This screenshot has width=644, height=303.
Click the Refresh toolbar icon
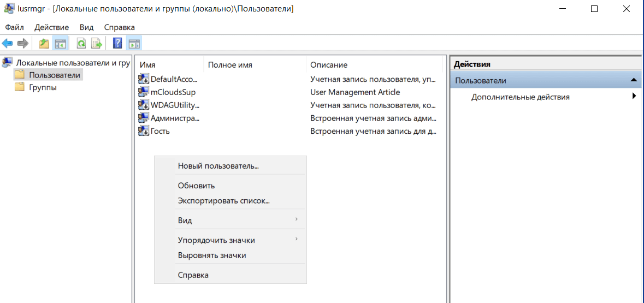coord(81,43)
